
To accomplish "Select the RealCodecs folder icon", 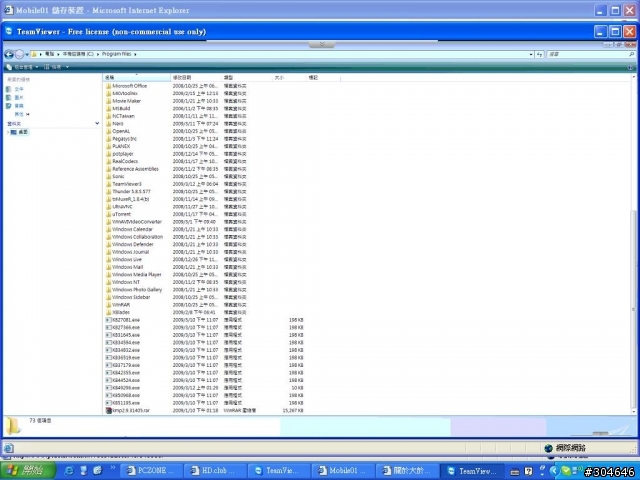I will pyautogui.click(x=109, y=162).
